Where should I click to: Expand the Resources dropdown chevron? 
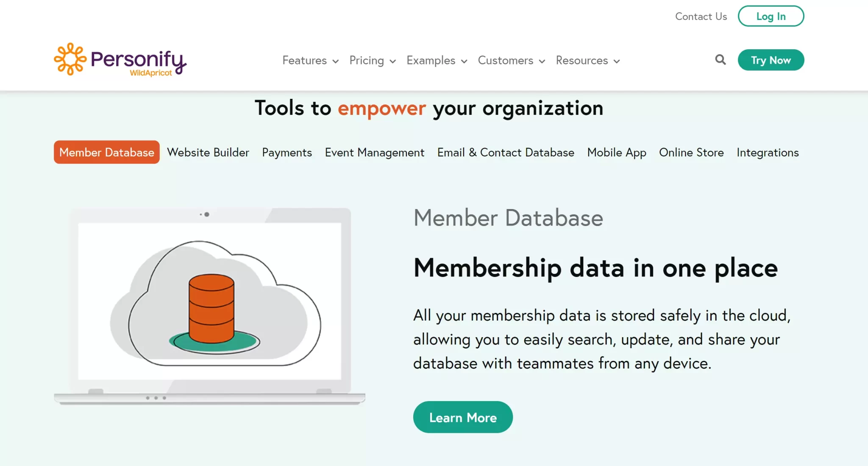pyautogui.click(x=617, y=61)
